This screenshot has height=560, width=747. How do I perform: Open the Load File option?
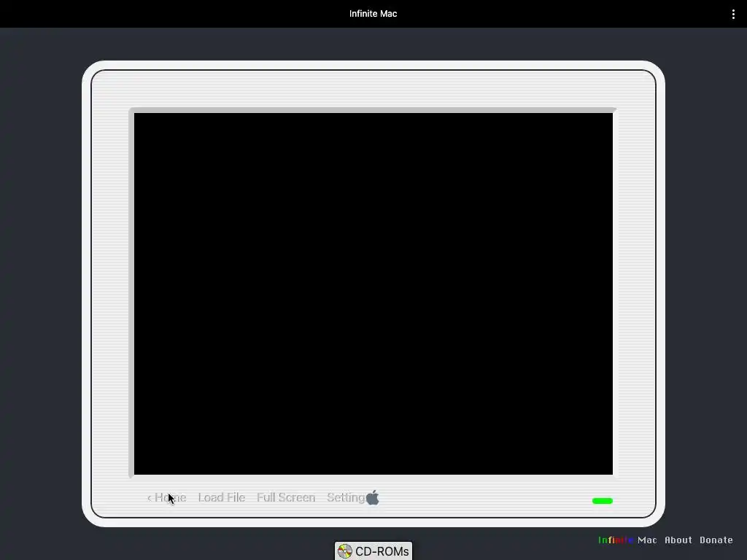[222, 497]
